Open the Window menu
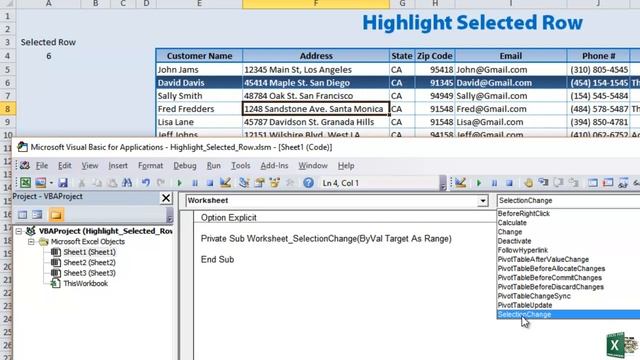Image resolution: width=640 pixels, height=360 pixels. point(313,165)
